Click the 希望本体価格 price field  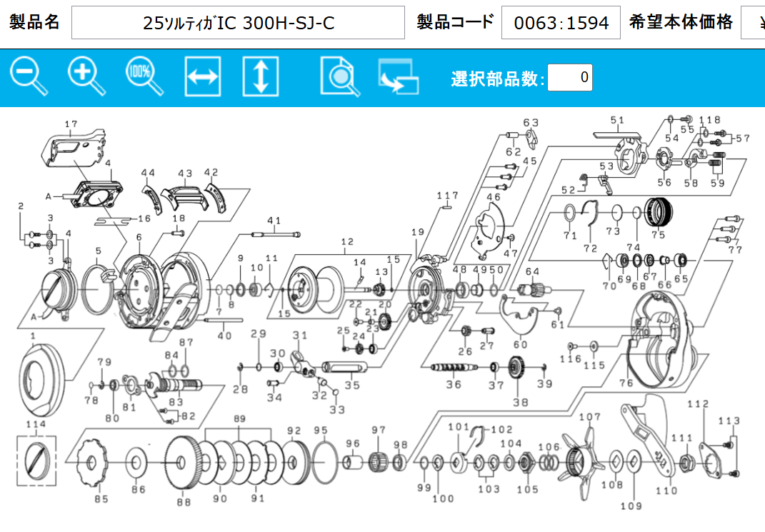(752, 23)
